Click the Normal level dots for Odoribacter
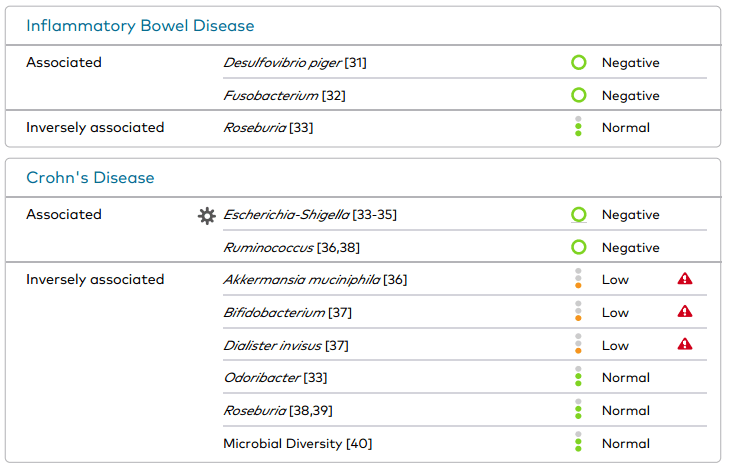 [x=578, y=377]
